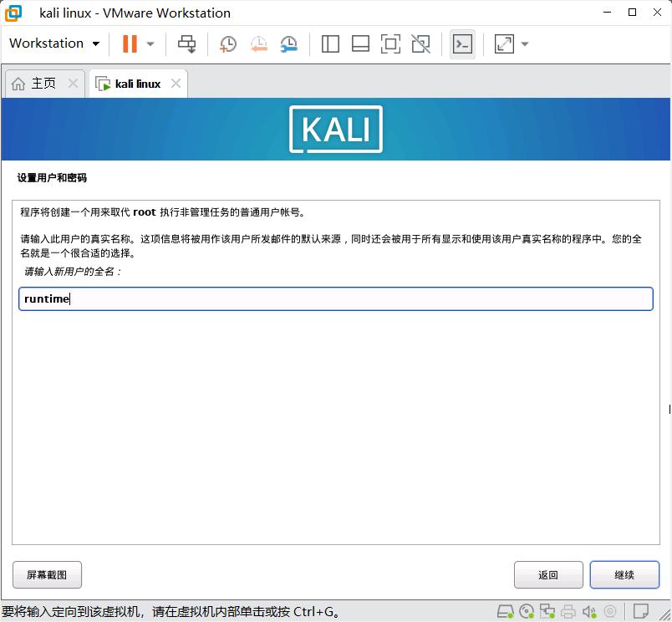Minimize the VMware Workstation window
672x622 pixels.
click(607, 13)
